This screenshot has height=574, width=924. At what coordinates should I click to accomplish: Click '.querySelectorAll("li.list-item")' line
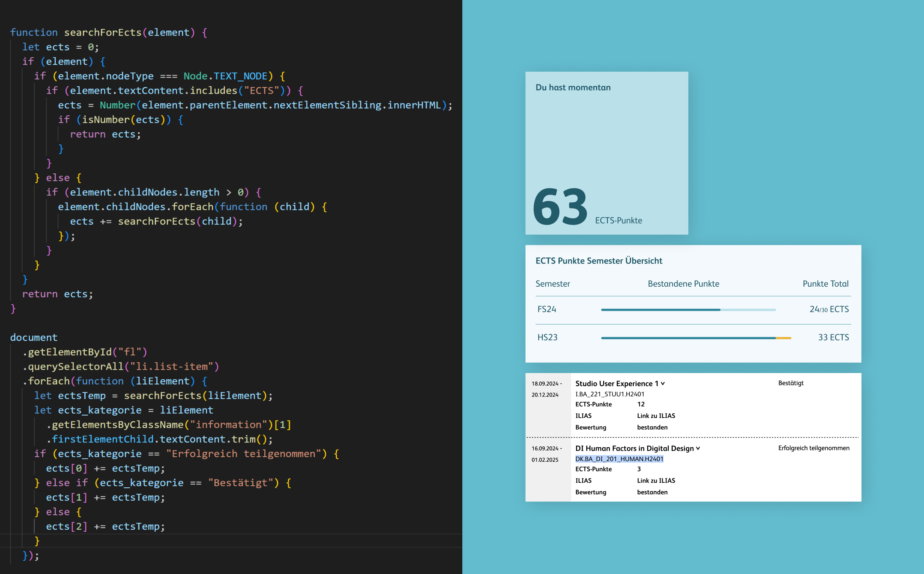120,367
